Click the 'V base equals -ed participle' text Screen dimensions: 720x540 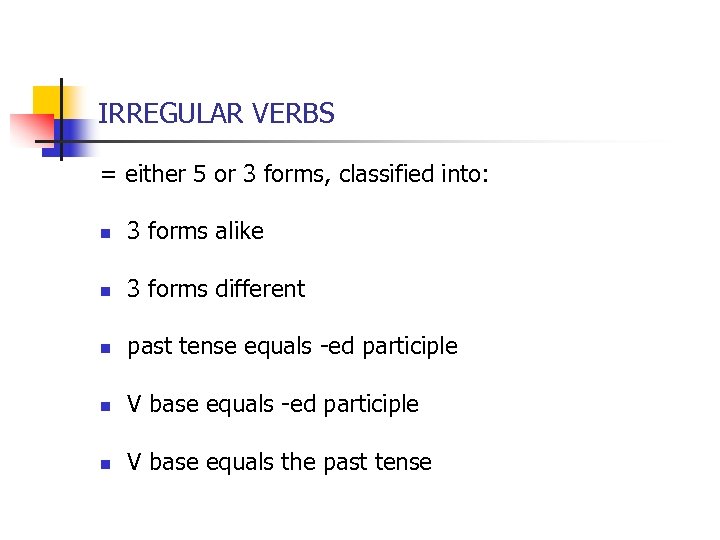click(272, 405)
